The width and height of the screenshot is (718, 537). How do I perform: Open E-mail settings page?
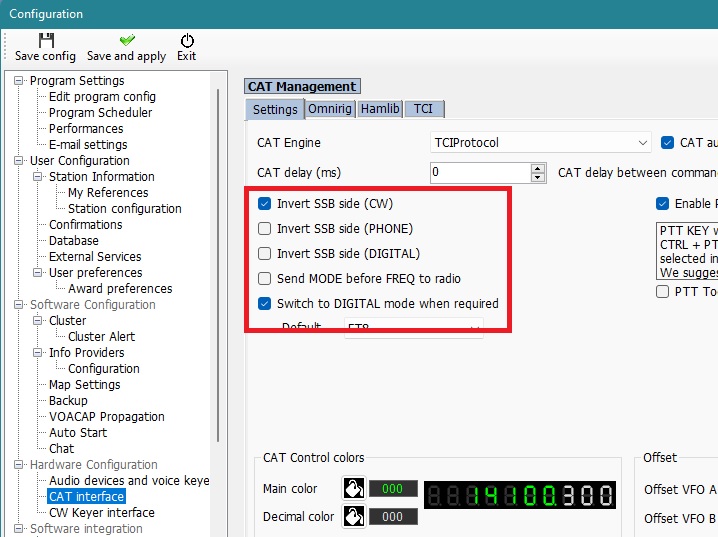88,145
